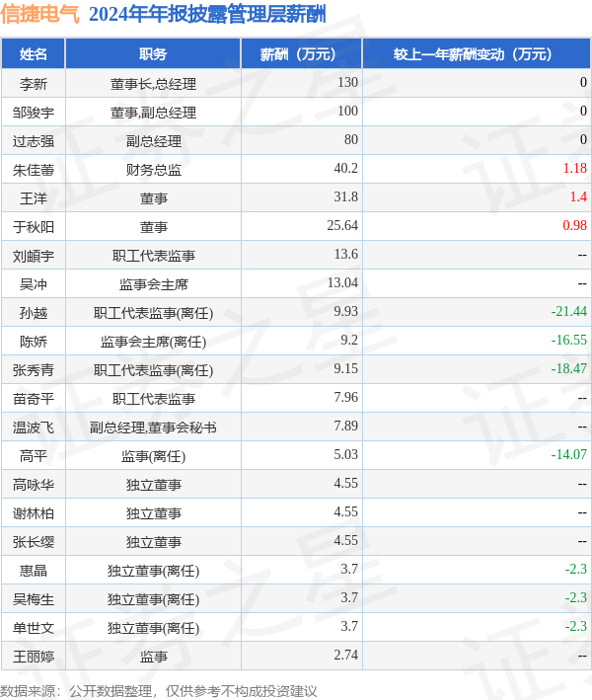Image resolution: width=592 pixels, height=700 pixels.
Task: Select the title 董事长,总经理
Action: 153,84
